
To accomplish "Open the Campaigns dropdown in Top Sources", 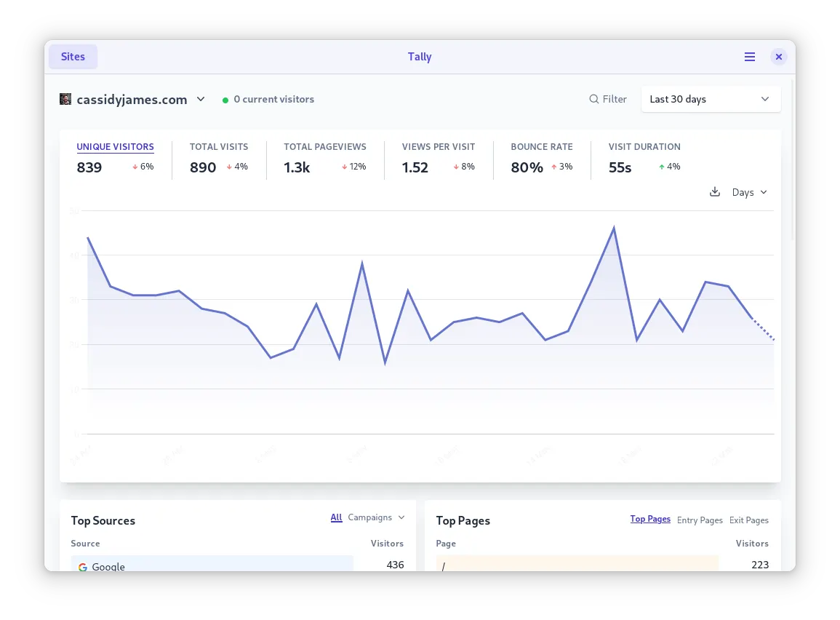I will click(x=376, y=517).
